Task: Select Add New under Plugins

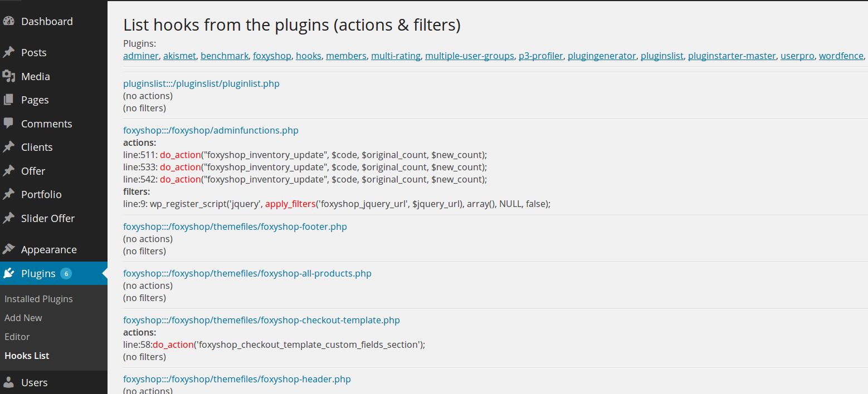Action: (x=23, y=318)
